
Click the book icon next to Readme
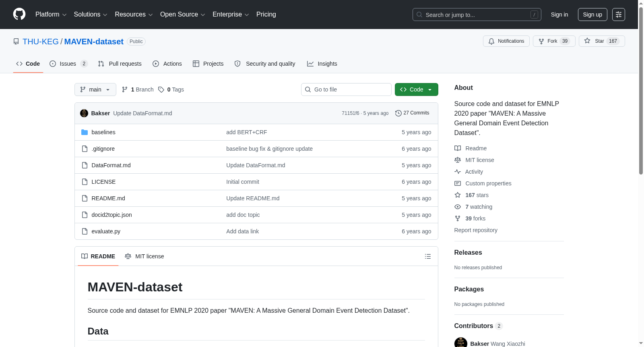coord(458,148)
